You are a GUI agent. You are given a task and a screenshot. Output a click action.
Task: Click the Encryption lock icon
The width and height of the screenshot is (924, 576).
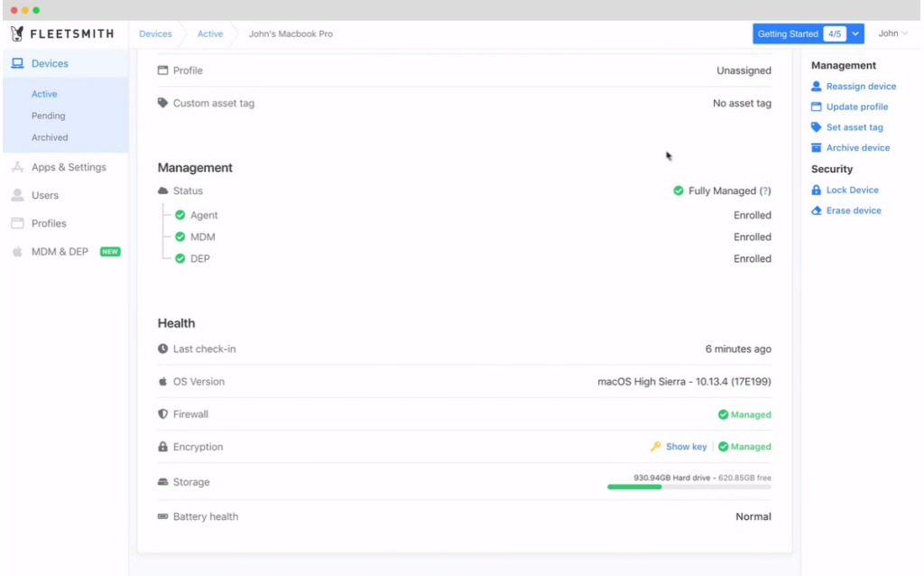tap(162, 446)
